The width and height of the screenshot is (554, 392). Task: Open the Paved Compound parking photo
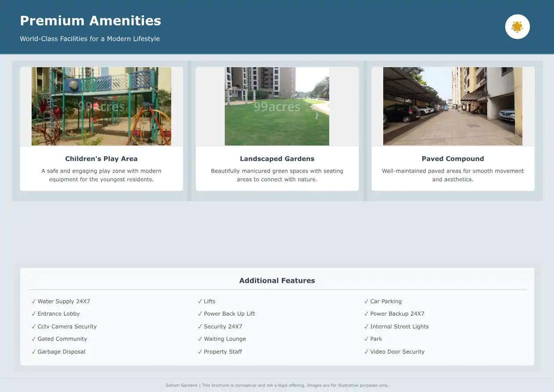453,106
